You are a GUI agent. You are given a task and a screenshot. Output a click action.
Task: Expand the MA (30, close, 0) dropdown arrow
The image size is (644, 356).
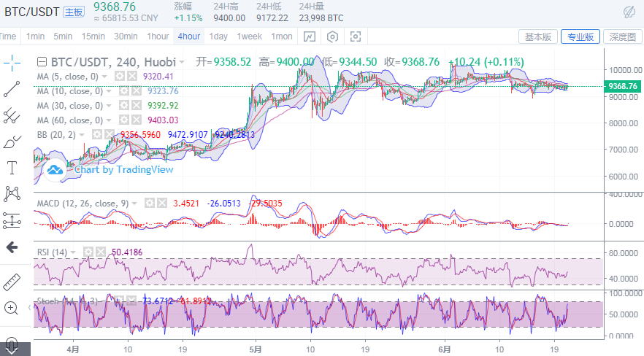(x=109, y=107)
